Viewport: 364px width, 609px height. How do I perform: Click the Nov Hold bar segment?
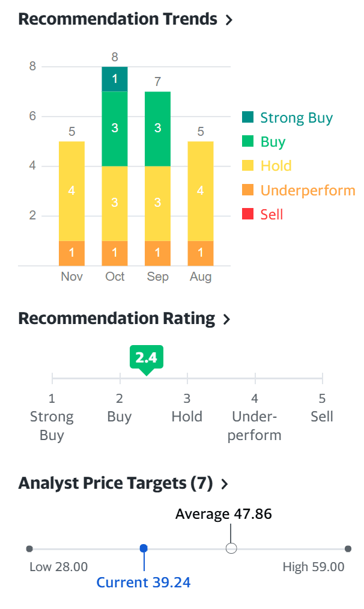pyautogui.click(x=71, y=191)
